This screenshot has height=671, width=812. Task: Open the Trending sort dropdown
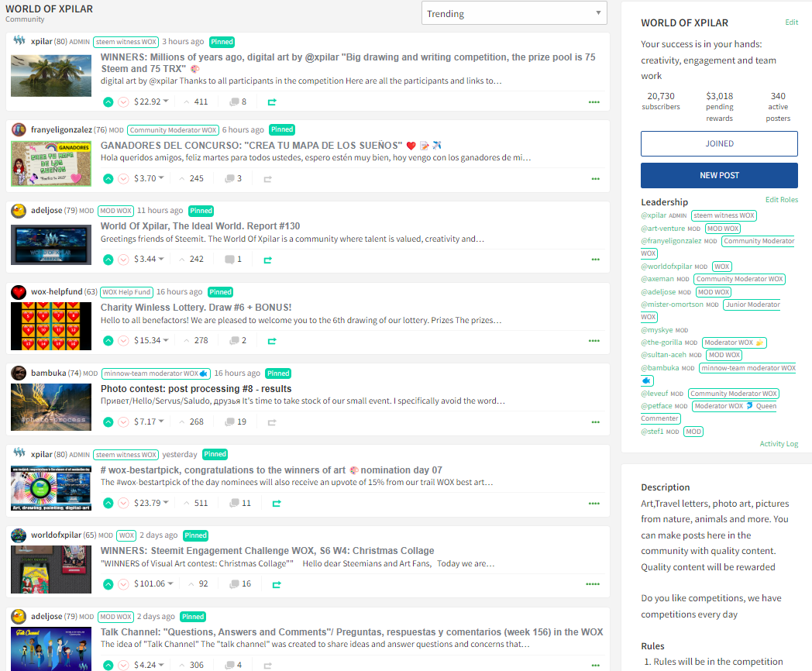pyautogui.click(x=514, y=13)
